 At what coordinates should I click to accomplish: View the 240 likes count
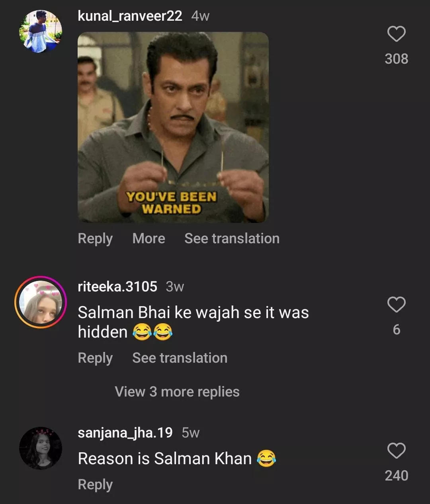click(x=396, y=476)
